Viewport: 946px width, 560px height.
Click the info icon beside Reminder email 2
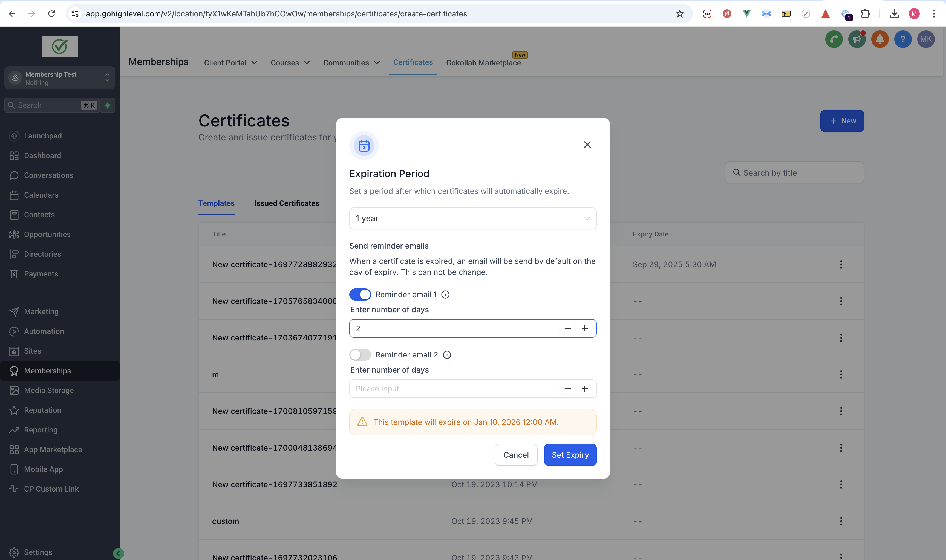(447, 355)
